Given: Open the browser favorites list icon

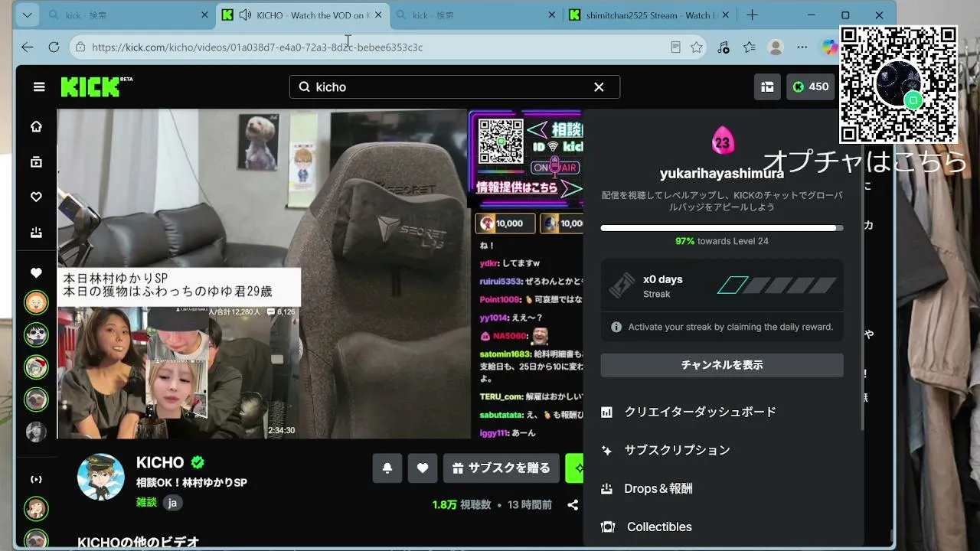Looking at the screenshot, I should [x=750, y=47].
